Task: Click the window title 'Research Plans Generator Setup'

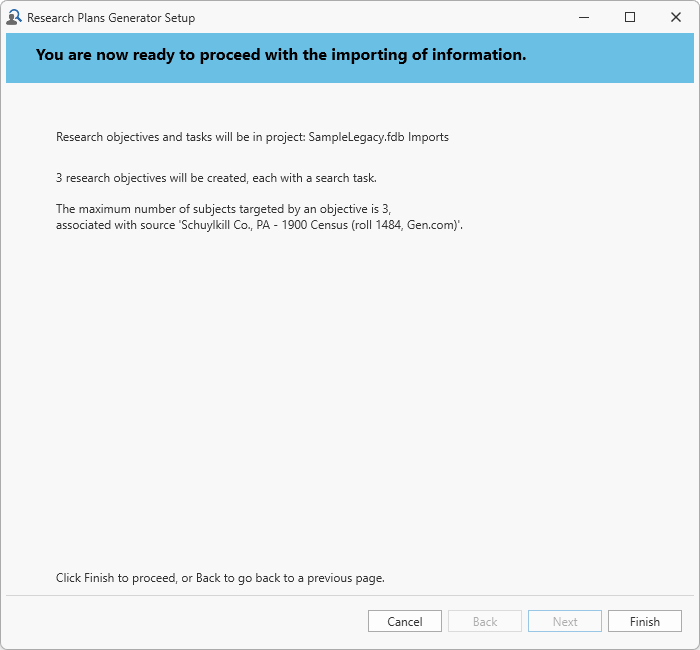Action: [111, 18]
